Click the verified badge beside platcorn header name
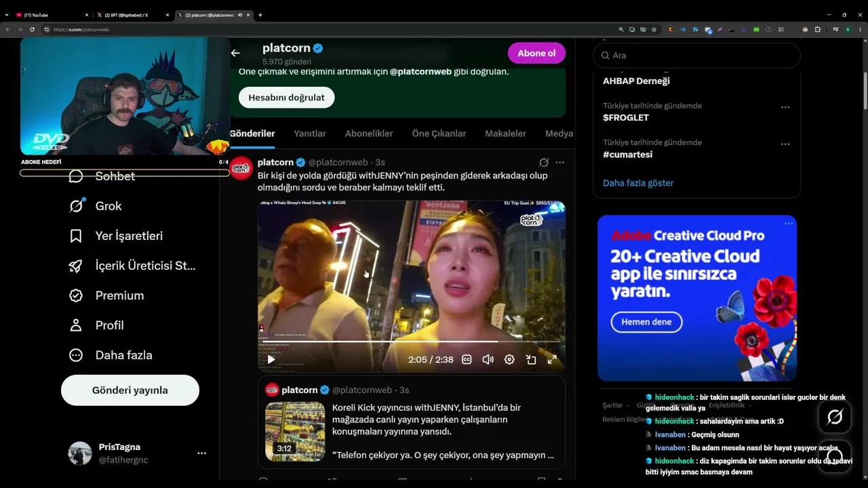The image size is (868, 488). (x=318, y=48)
